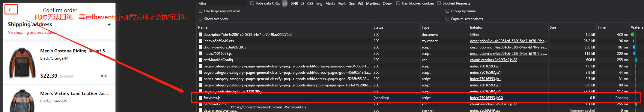Click file icon of index.a5c69d49.css row
This screenshot has width=644, height=112.
pyautogui.click(x=200, y=41)
